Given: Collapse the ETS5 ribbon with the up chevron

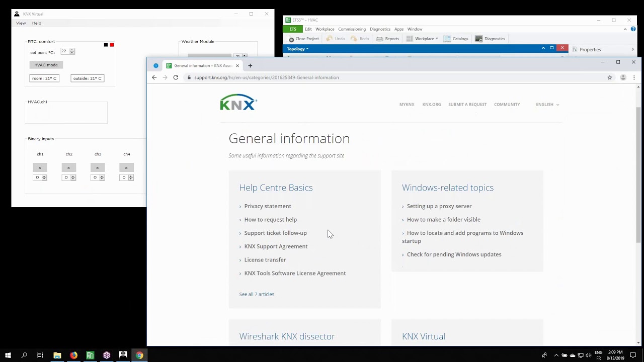Looking at the screenshot, I should point(625,29).
